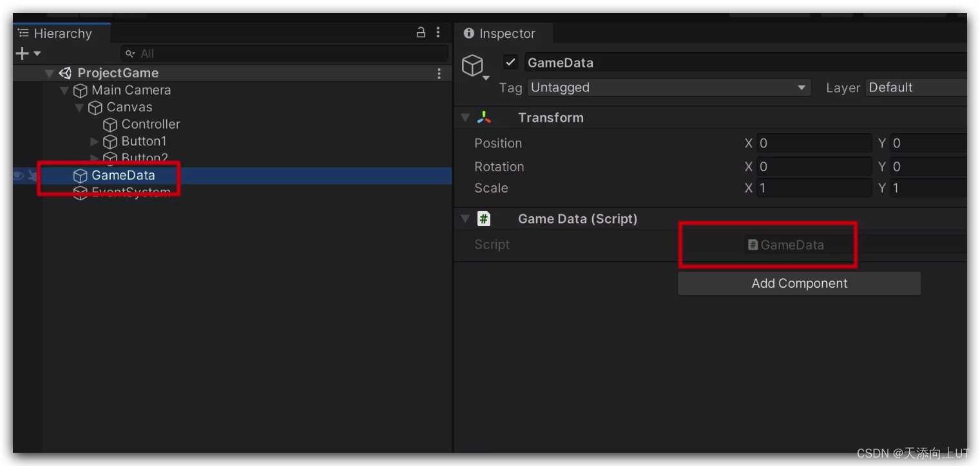Image resolution: width=980 pixels, height=466 pixels.
Task: Expand the Button1 foldout arrow
Action: pyautogui.click(x=95, y=142)
